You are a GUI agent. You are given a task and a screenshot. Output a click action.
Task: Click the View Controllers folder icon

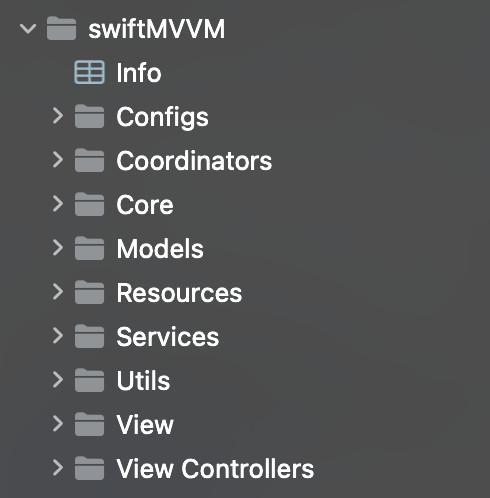tap(89, 468)
